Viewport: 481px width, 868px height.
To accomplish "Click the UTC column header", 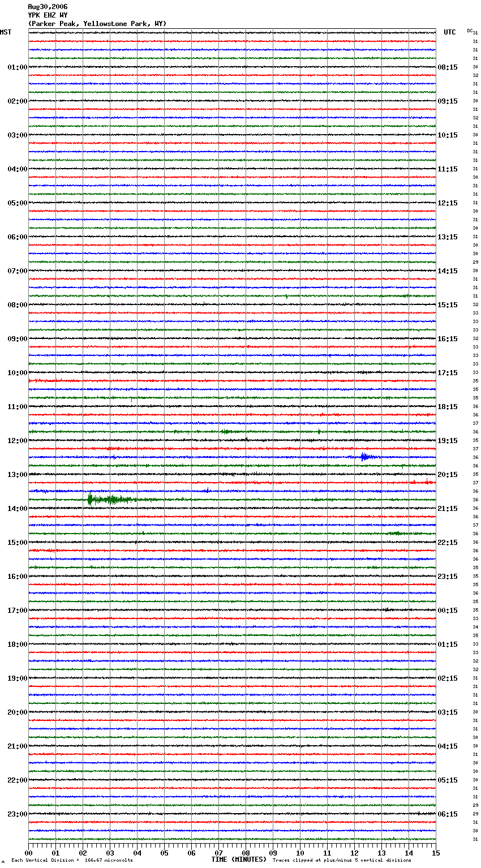I will coord(450,32).
